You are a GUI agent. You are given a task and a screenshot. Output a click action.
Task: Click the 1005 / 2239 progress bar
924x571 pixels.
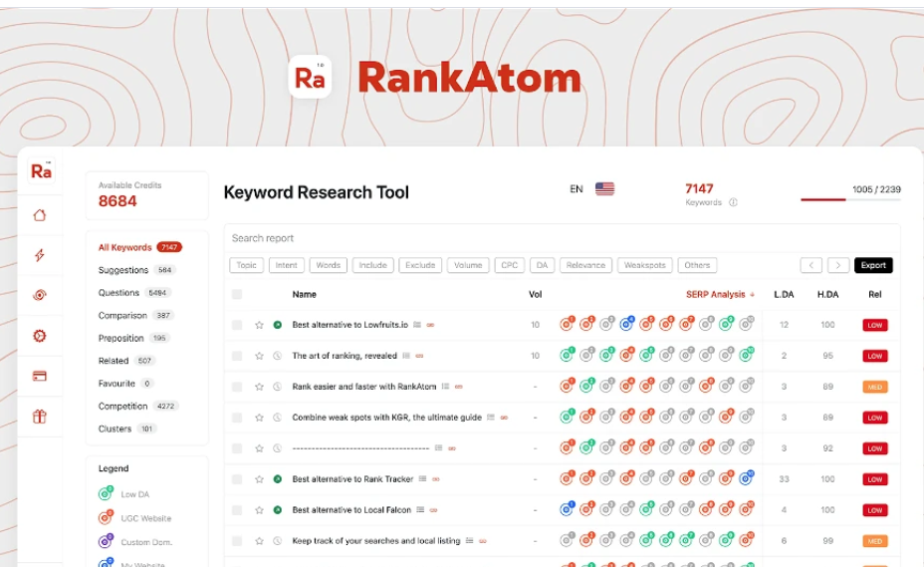[x=850, y=199]
